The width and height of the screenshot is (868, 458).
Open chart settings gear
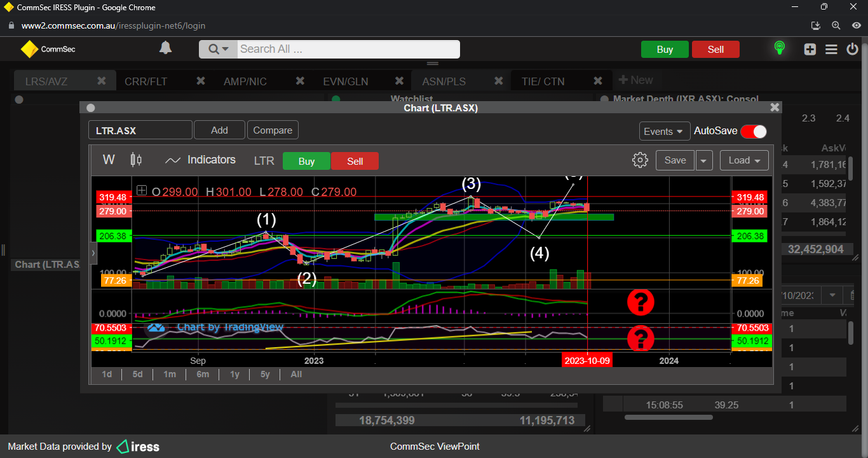tap(640, 160)
